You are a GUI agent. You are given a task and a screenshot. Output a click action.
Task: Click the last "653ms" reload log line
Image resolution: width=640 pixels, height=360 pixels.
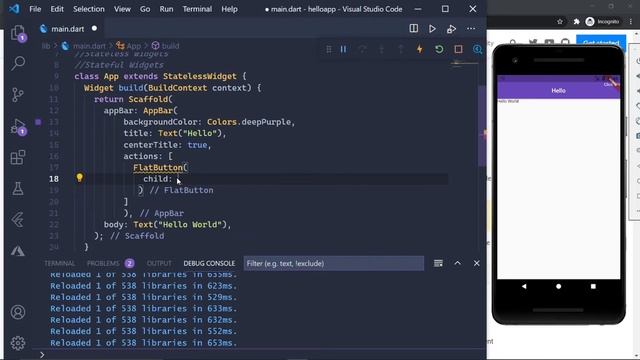[x=143, y=343]
